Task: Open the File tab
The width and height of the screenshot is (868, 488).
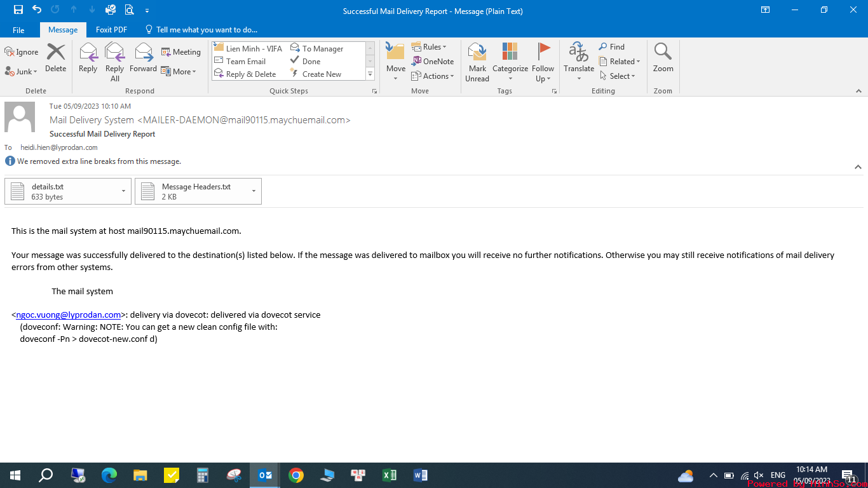Action: [18, 30]
